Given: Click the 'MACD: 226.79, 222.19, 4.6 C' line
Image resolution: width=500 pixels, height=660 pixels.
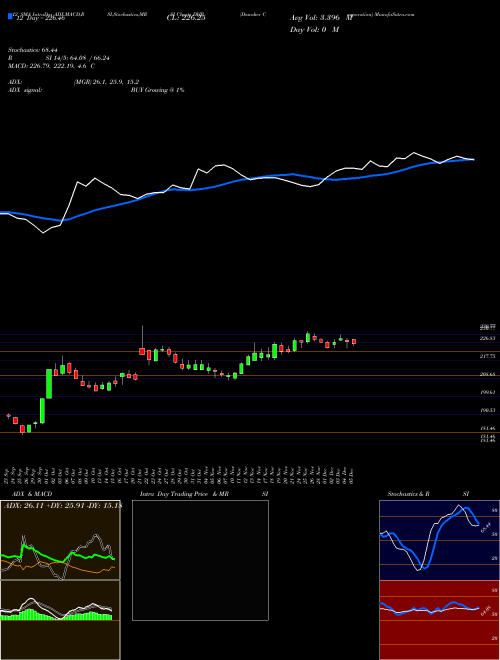Looking at the screenshot, I should tap(51, 66).
